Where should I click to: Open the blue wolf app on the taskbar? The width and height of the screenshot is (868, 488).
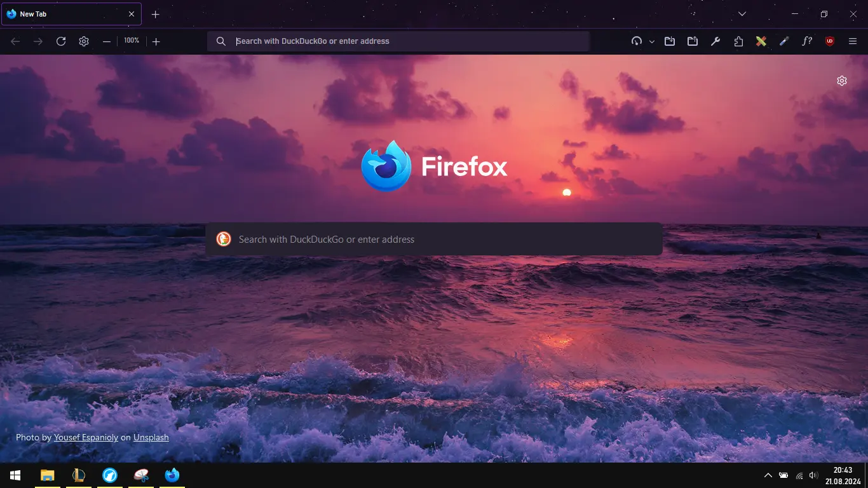[110, 475]
